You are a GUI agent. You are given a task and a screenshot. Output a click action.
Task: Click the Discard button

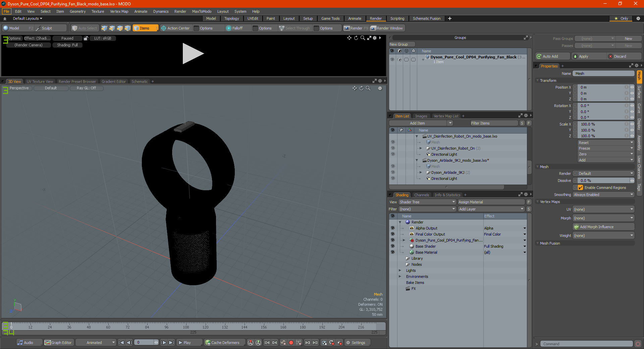tap(624, 56)
